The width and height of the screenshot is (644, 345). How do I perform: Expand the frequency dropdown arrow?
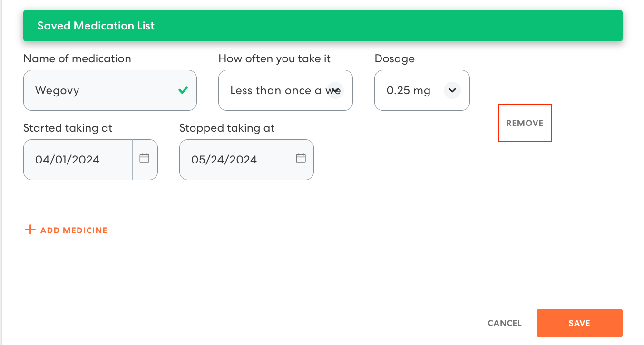click(335, 90)
